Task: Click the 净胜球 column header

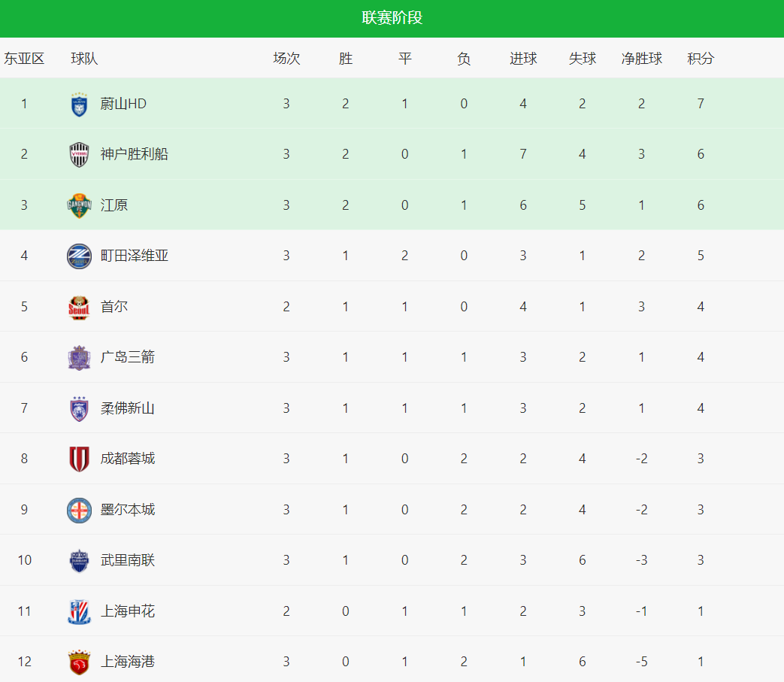Action: click(641, 59)
